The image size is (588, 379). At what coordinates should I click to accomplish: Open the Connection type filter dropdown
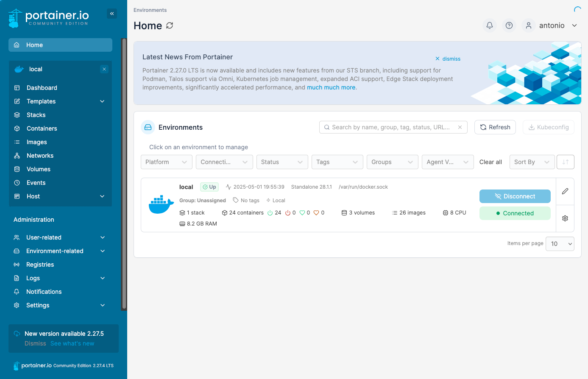224,162
